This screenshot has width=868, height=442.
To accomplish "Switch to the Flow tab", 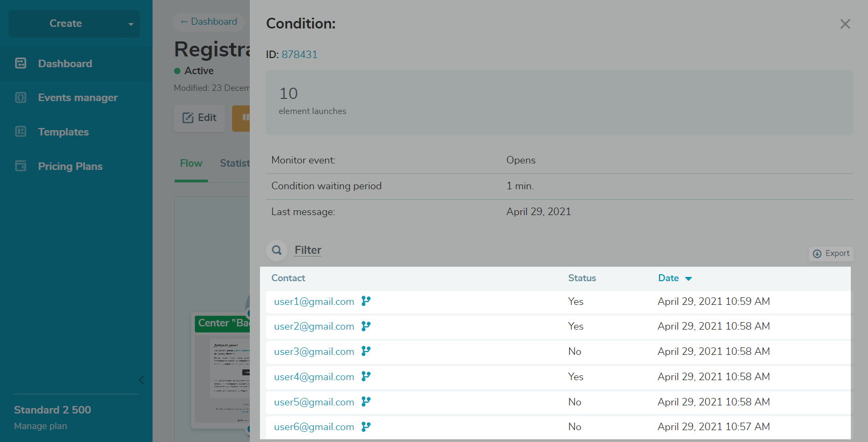I will pos(191,163).
